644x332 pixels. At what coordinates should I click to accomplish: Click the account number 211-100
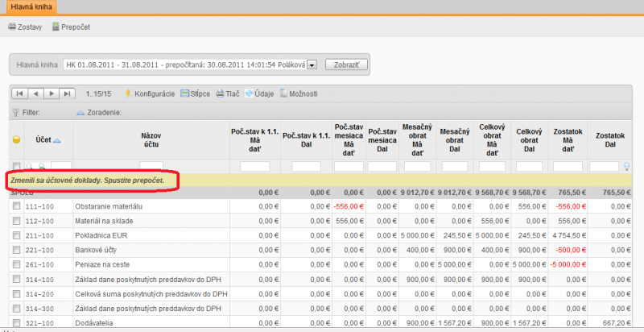39,236
